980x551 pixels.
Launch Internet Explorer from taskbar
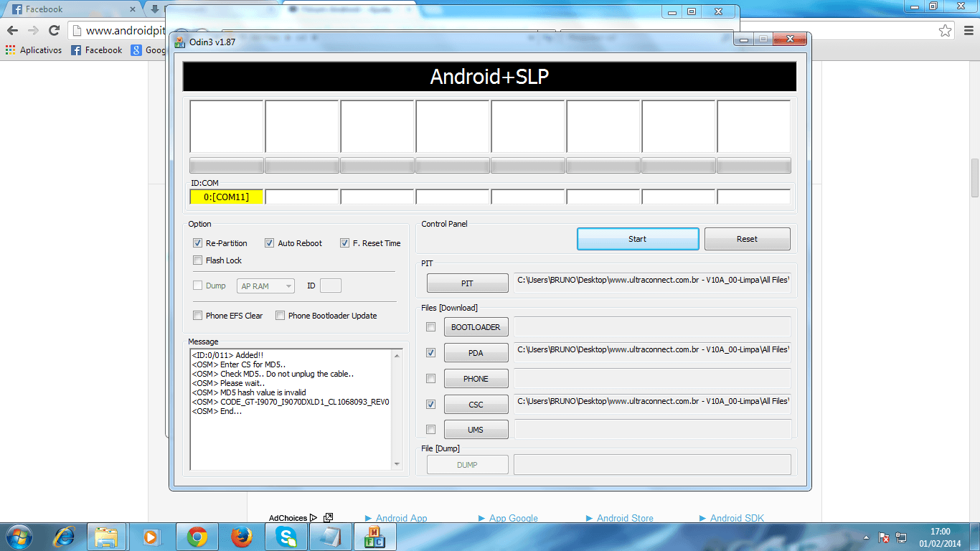65,537
